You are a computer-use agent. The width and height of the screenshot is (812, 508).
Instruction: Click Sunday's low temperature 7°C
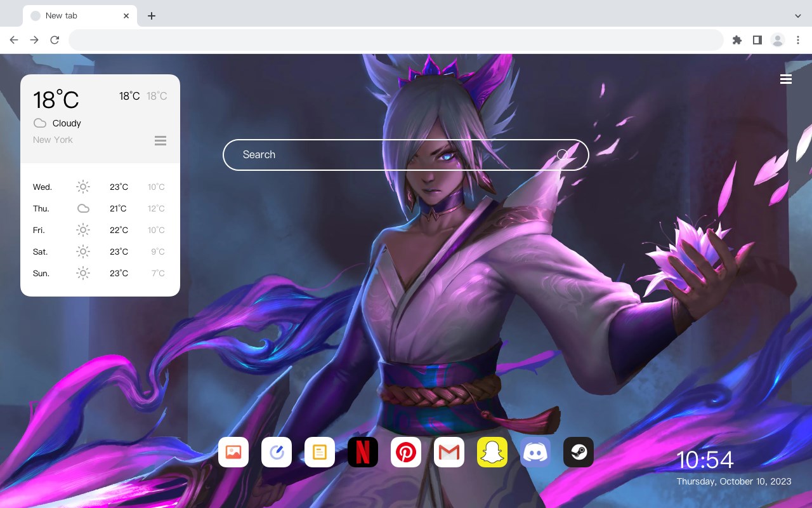(x=158, y=273)
